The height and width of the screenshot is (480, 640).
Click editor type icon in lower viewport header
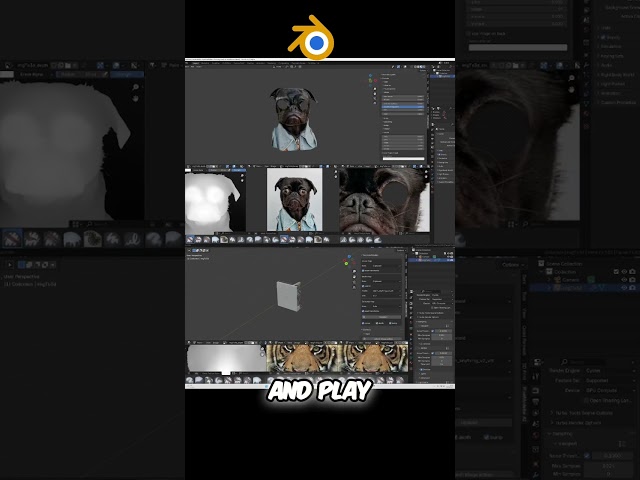[x=189, y=250]
